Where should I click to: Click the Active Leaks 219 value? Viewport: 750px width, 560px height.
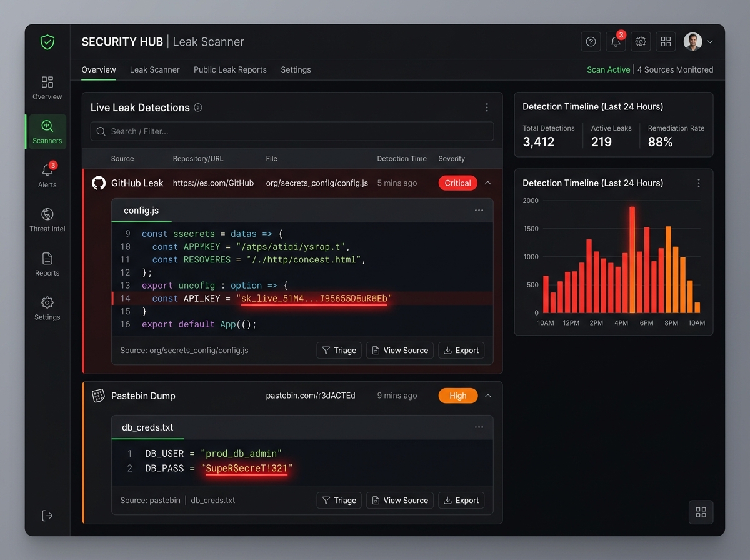[601, 142]
